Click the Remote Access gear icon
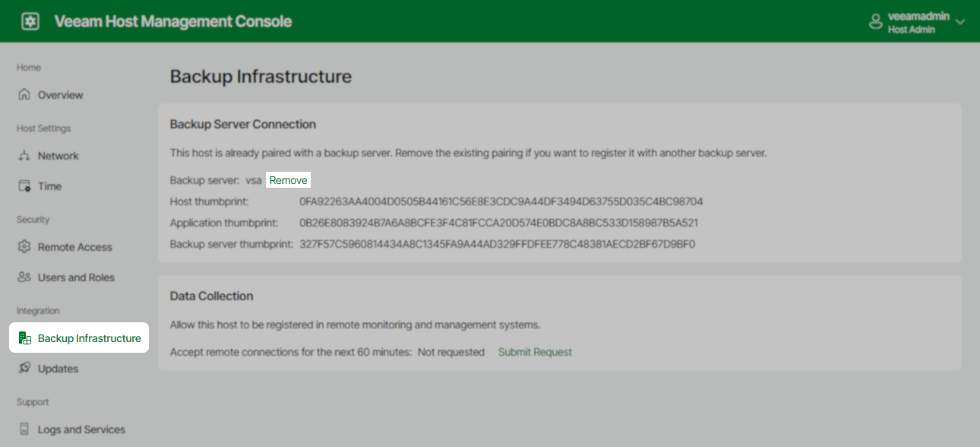 point(25,246)
